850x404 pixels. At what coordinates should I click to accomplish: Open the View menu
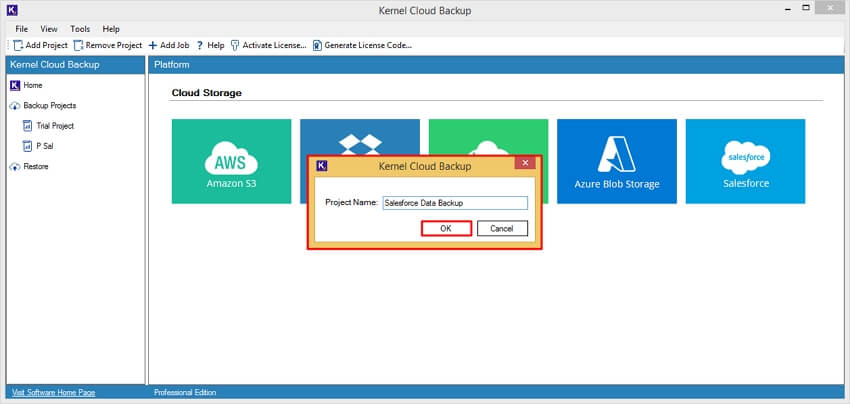[x=49, y=29]
